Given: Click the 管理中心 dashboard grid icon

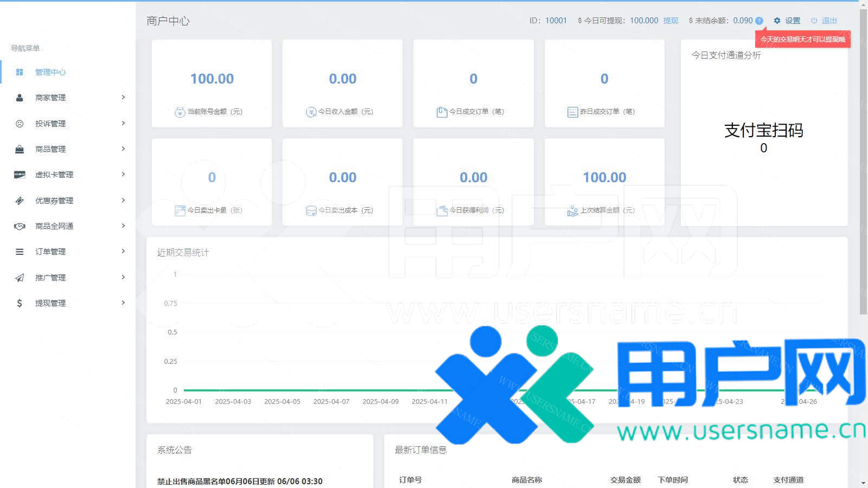Looking at the screenshot, I should [20, 72].
